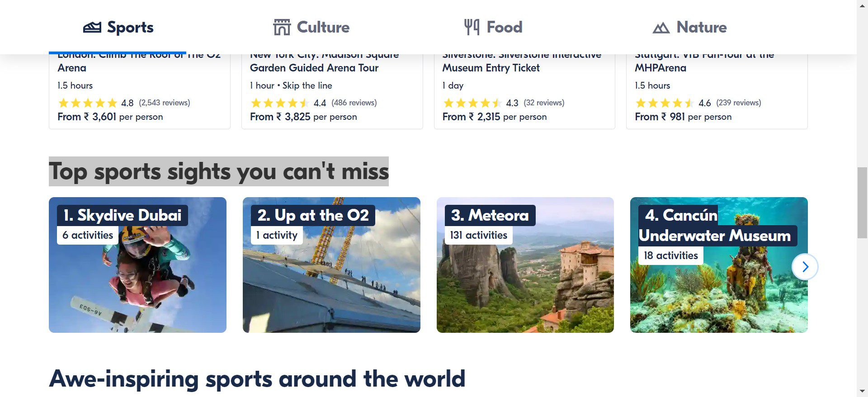Click the Food fork-and-knife icon
Viewport: 868px width, 397px height.
coord(472,27)
